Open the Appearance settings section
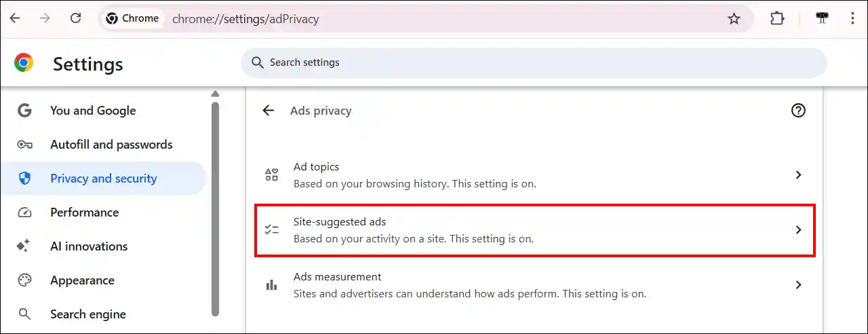The width and height of the screenshot is (868, 334). (x=82, y=280)
